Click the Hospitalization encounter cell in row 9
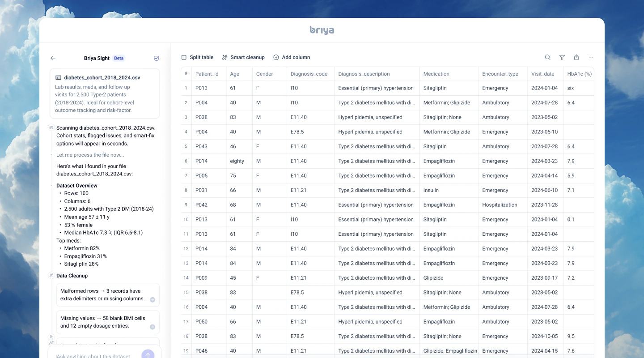644x358 pixels. (503, 205)
